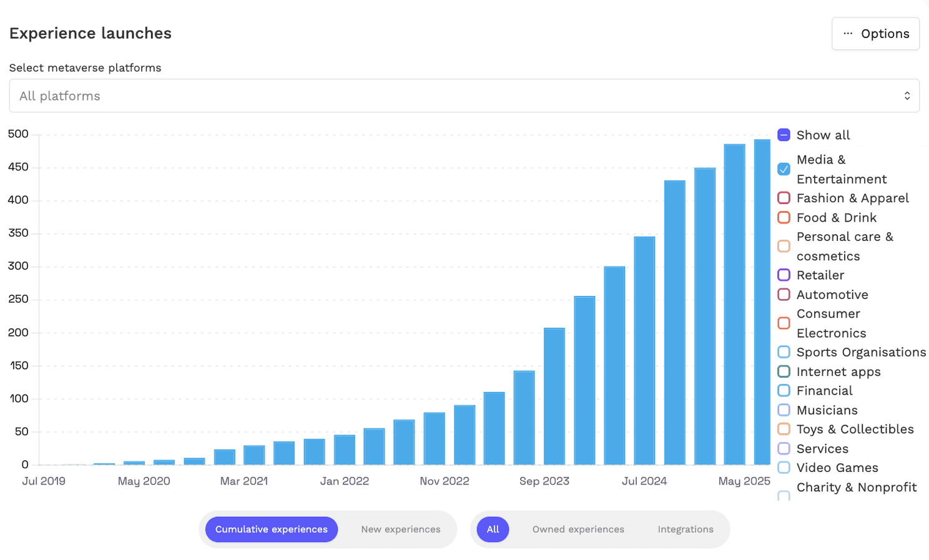Select the Owned experiences filter
This screenshot has height=560, width=929.
click(x=578, y=529)
